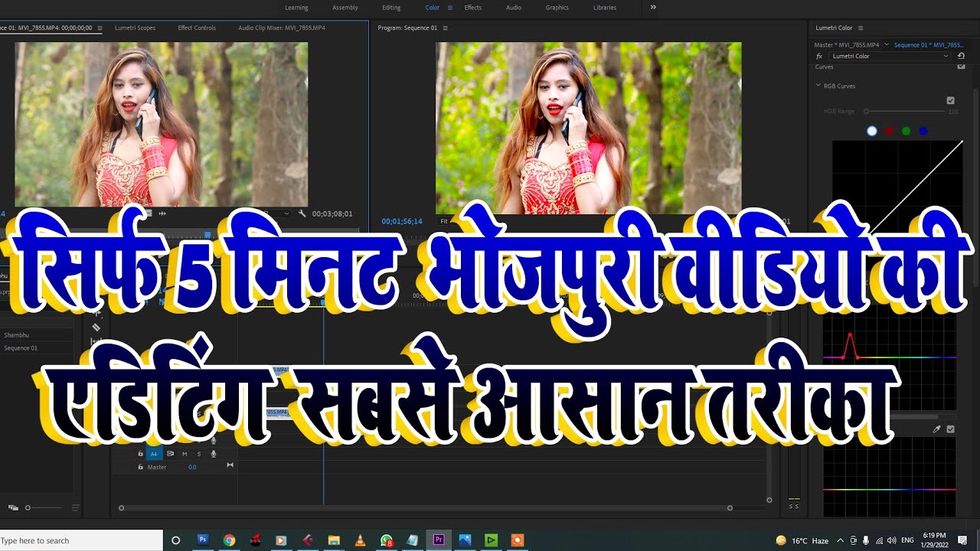Open the notification center icon
This screenshot has height=551, width=980.
[962, 540]
